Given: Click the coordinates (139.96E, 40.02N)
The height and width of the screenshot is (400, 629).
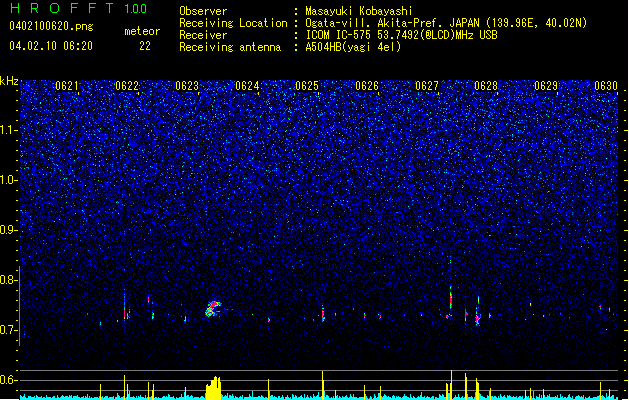Looking at the screenshot, I should [x=536, y=23].
